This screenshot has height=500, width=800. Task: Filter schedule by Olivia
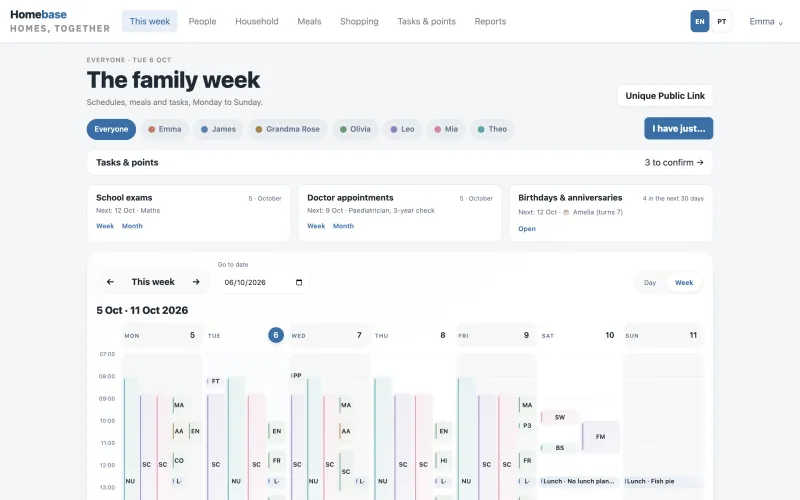tap(355, 129)
